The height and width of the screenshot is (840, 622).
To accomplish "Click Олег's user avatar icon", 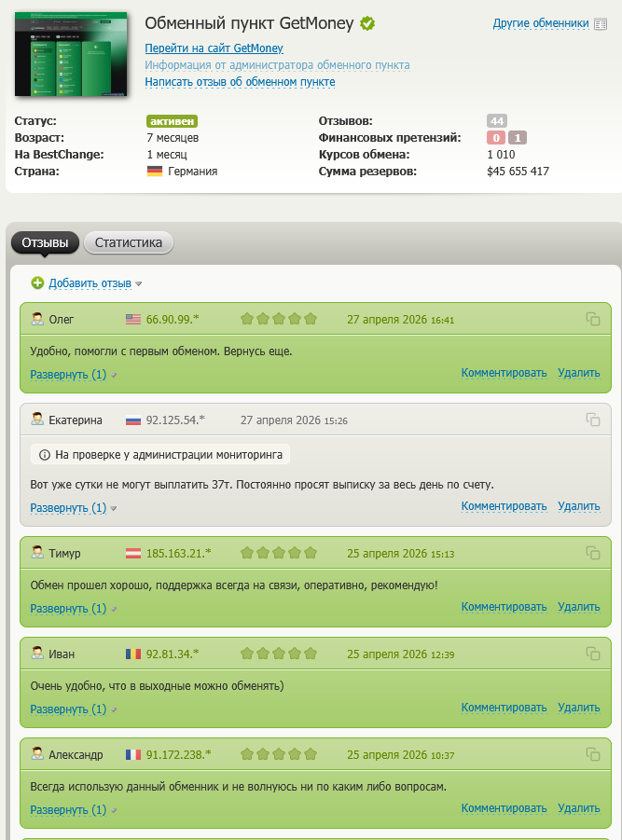I will [x=37, y=319].
